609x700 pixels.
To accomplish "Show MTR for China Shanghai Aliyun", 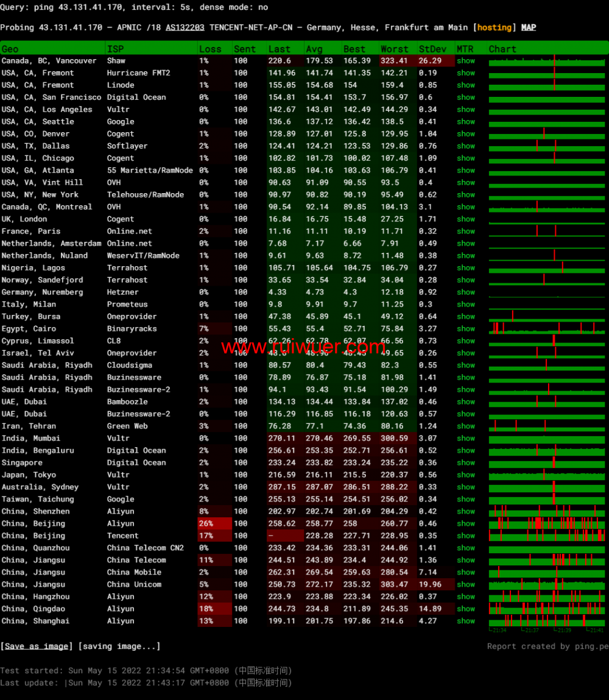I will coord(466,621).
